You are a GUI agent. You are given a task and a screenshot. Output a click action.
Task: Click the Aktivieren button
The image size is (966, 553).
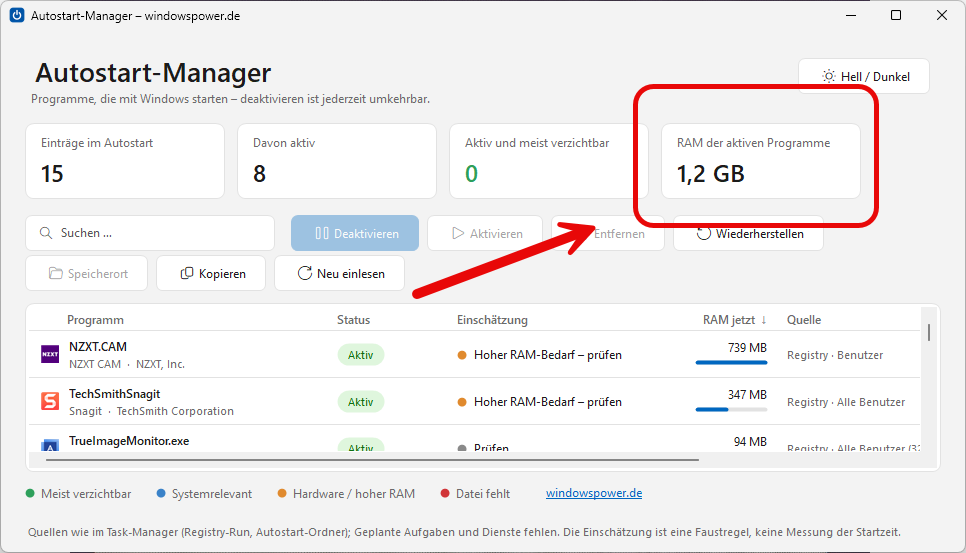[485, 233]
